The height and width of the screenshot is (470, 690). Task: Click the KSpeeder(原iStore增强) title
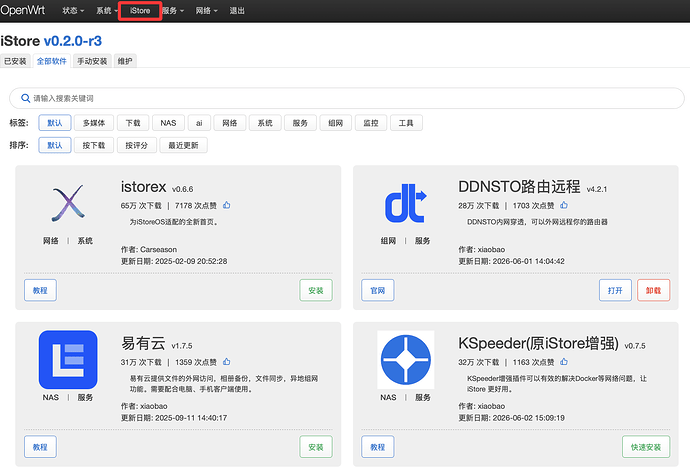pyautogui.click(x=538, y=343)
